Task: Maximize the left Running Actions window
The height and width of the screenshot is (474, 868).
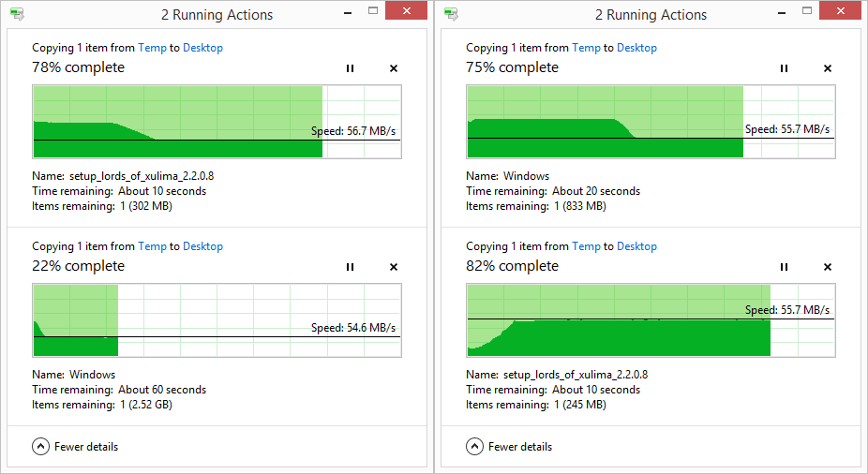Action: tap(373, 10)
